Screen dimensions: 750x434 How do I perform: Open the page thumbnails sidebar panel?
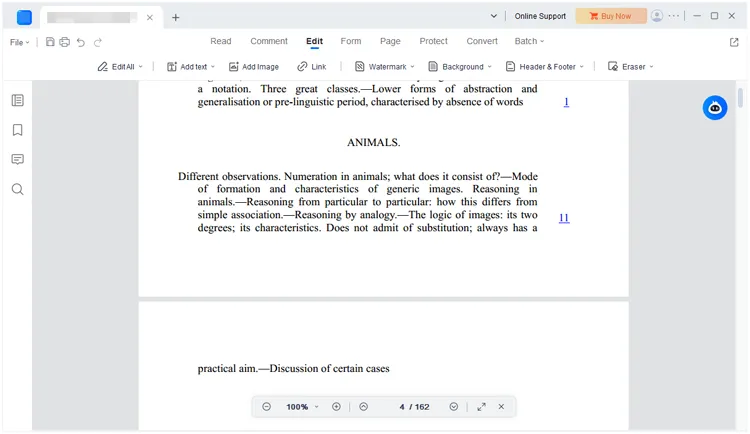pyautogui.click(x=18, y=100)
